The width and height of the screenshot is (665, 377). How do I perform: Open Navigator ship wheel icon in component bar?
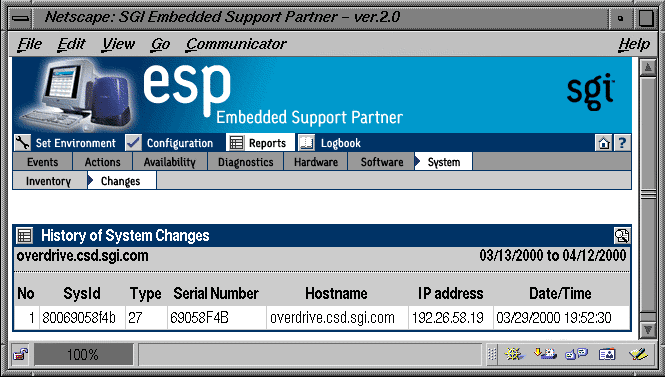[x=514, y=354]
